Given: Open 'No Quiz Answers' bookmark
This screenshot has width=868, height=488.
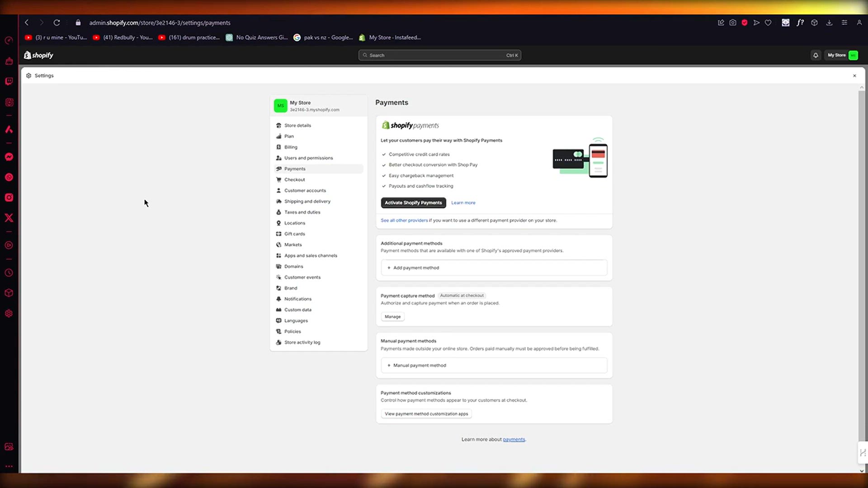Looking at the screenshot, I should [257, 38].
